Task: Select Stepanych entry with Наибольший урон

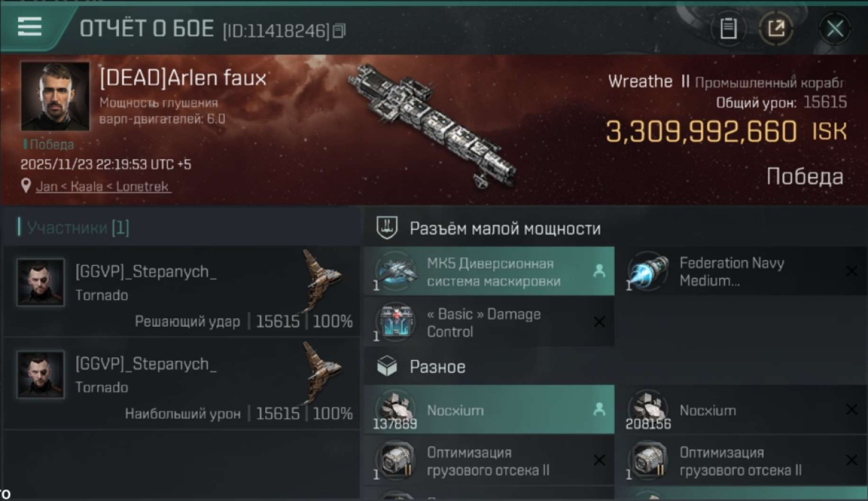Action: pyautogui.click(x=182, y=383)
